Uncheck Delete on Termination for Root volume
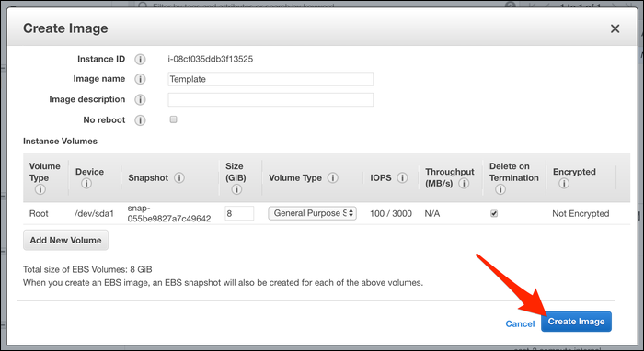Viewport: 644px width, 351px height. coord(494,214)
